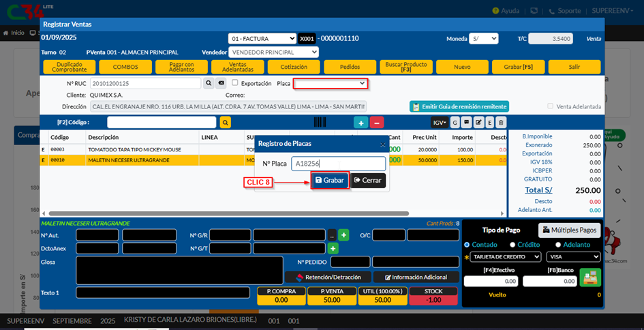Open the 01 - FACTURA document type dropdown

click(x=262, y=39)
